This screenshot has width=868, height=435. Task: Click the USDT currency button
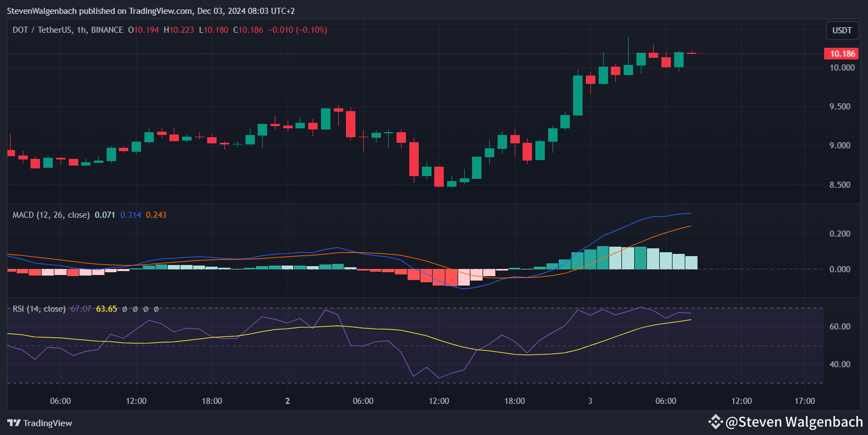click(842, 31)
